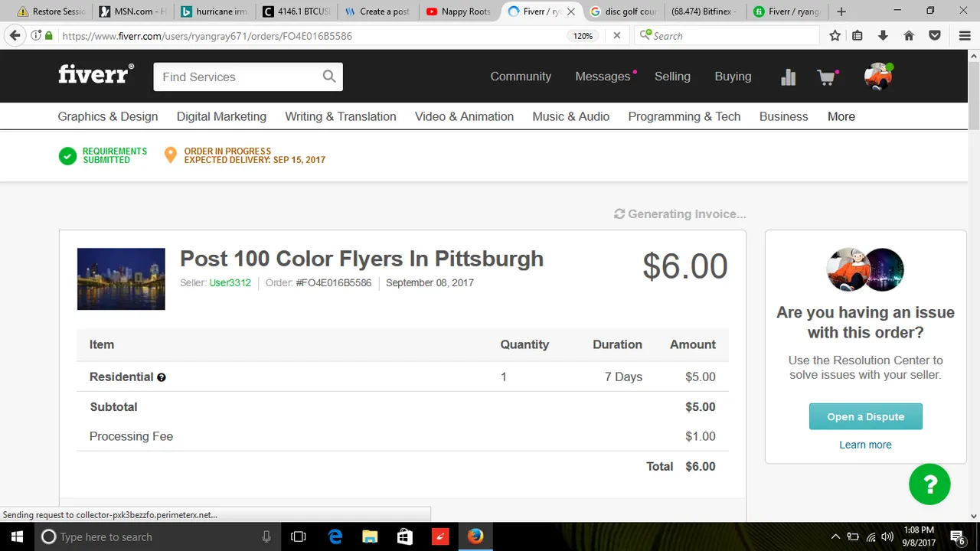Click the Open a Dispute button
This screenshot has height=551, width=980.
865,416
